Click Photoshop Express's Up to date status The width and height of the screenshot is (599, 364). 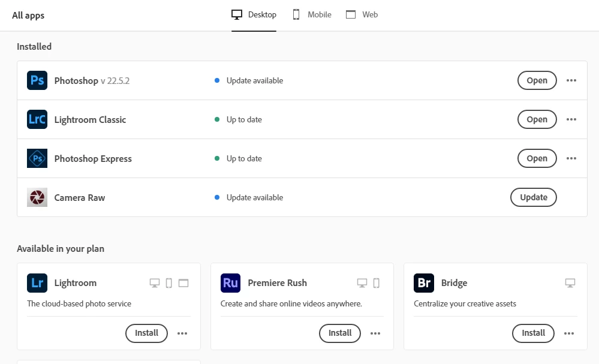point(244,158)
